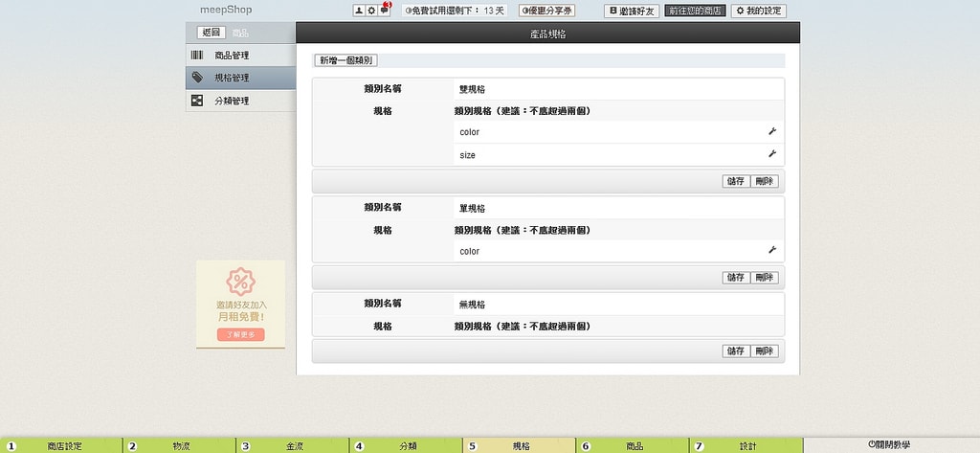
Task: Open the messages icon with red badge
Action: click(384, 11)
